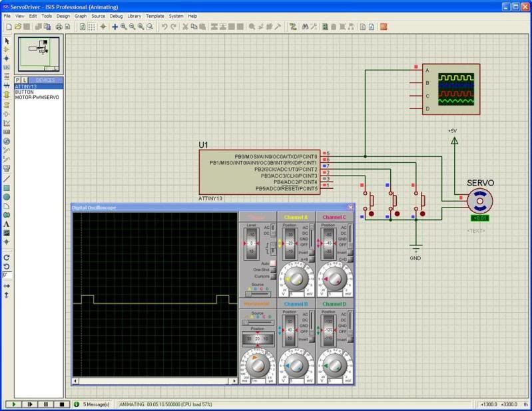Click the 'L' library button
Image resolution: width=532 pixels, height=411 pixels.
(x=25, y=80)
